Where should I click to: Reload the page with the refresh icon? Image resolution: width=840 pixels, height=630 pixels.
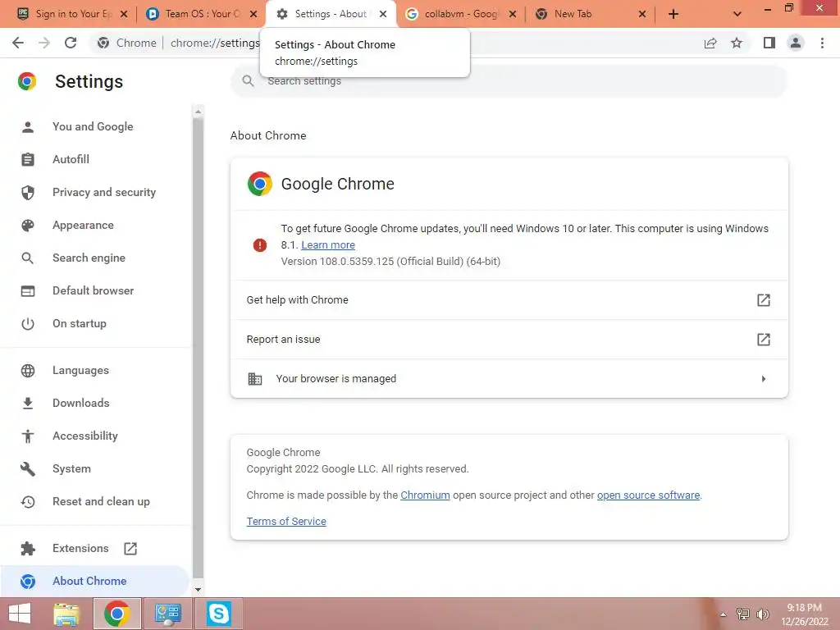point(71,43)
